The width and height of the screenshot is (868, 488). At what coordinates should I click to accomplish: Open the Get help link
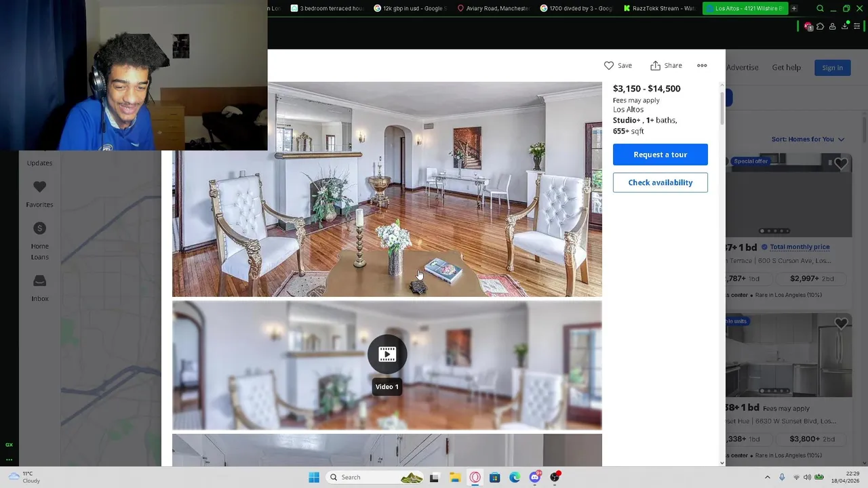pos(786,67)
